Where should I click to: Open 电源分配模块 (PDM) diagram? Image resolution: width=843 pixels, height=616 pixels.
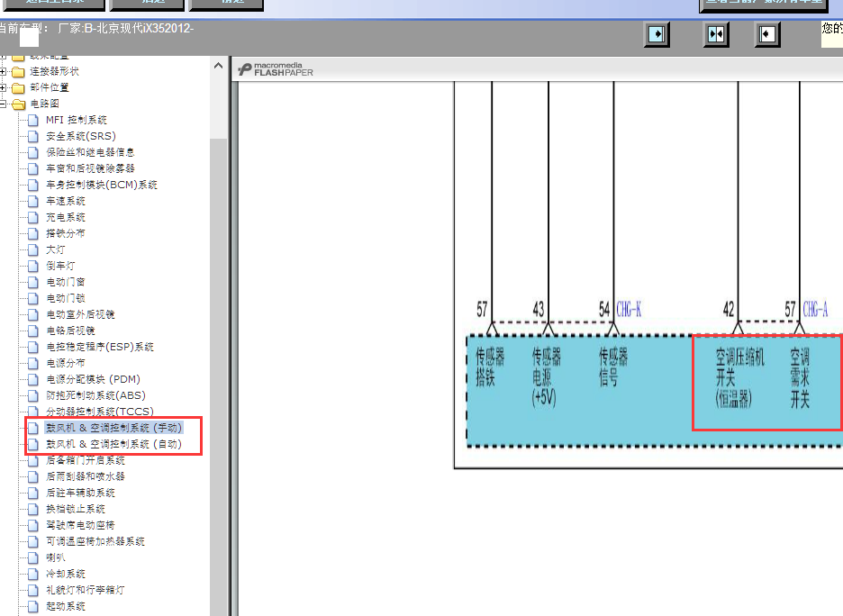(93, 379)
